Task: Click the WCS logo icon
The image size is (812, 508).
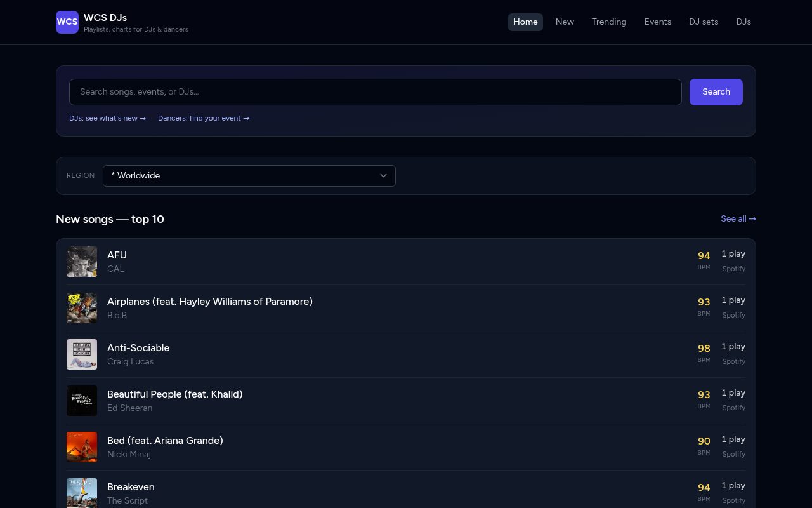Action: click(x=67, y=22)
